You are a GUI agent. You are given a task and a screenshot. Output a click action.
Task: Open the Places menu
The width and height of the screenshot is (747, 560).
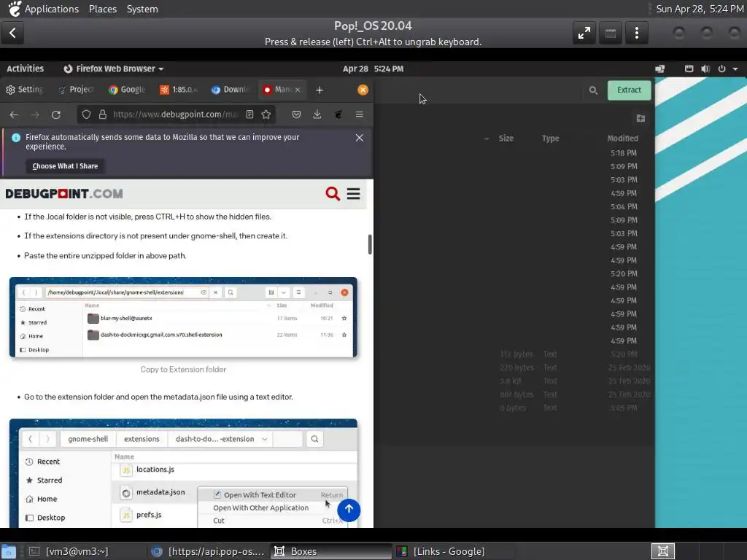click(x=103, y=9)
